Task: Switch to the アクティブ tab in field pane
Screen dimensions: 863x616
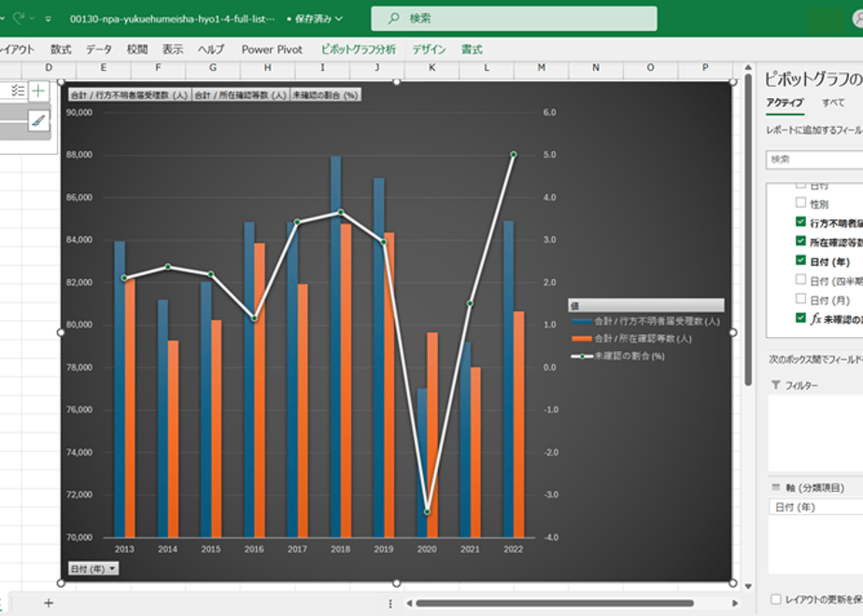Action: (x=785, y=103)
